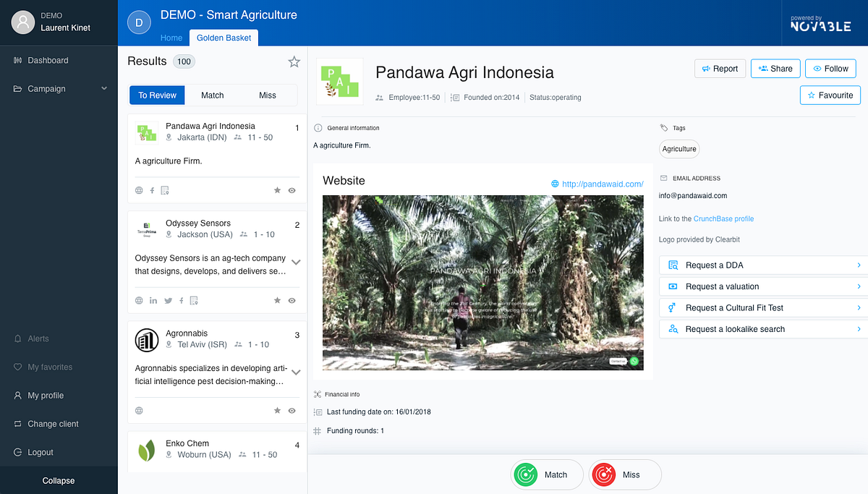Expand the Campaign menu in sidebar

(x=59, y=88)
